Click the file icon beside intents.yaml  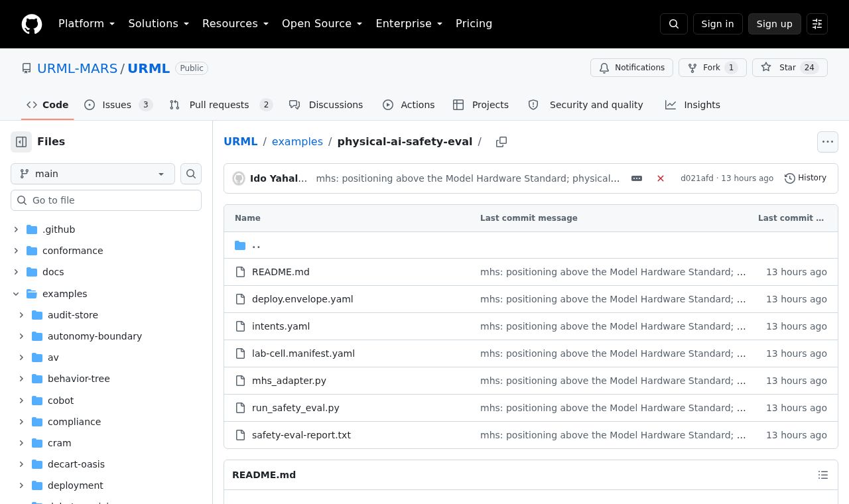coord(241,326)
